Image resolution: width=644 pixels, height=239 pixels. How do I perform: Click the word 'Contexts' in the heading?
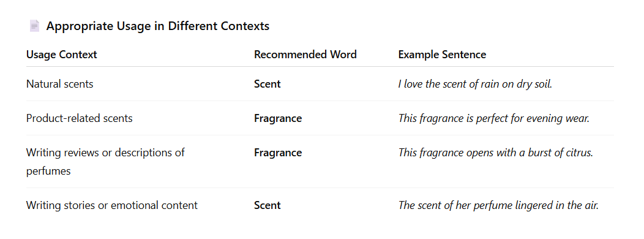pos(245,26)
